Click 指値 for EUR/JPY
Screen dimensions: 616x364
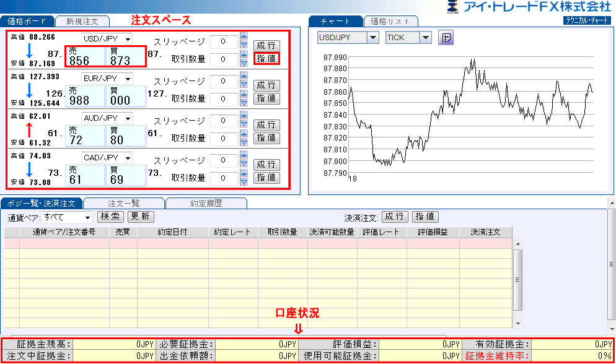click(266, 98)
